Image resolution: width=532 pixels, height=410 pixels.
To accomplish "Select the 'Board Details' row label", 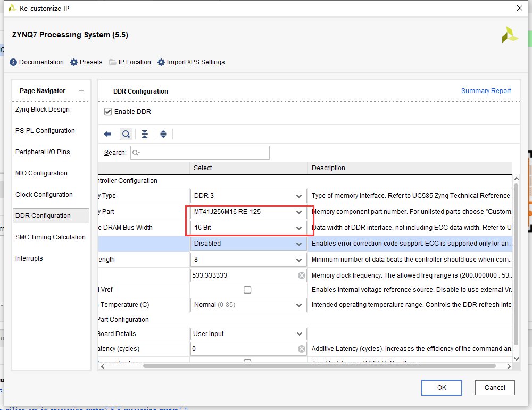I will tap(117, 334).
